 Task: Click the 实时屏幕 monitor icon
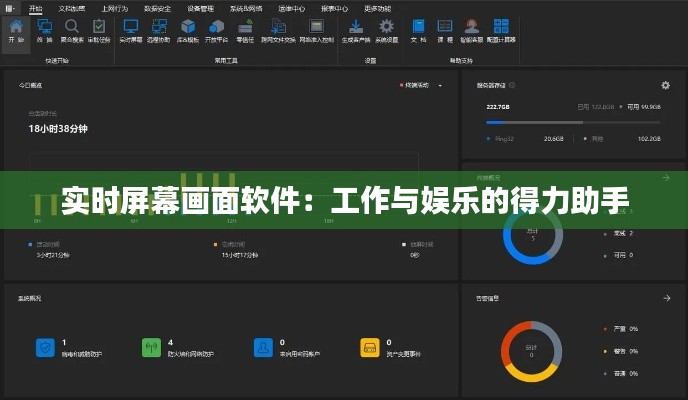[x=130, y=29]
